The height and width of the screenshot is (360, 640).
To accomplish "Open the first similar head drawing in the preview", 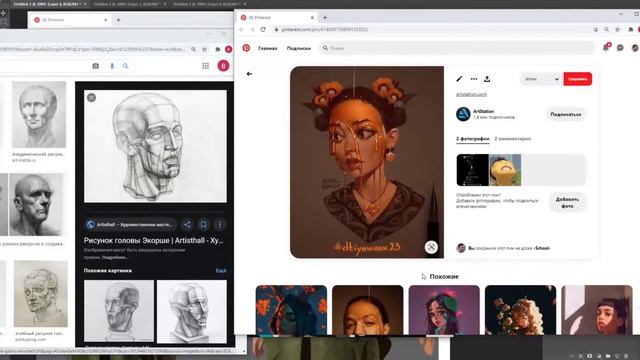I will (x=119, y=311).
